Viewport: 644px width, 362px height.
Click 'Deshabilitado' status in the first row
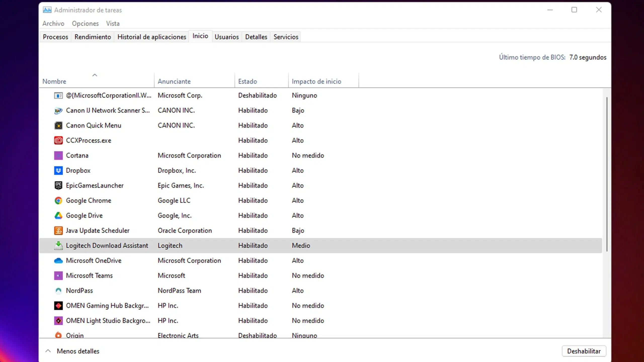coord(257,96)
